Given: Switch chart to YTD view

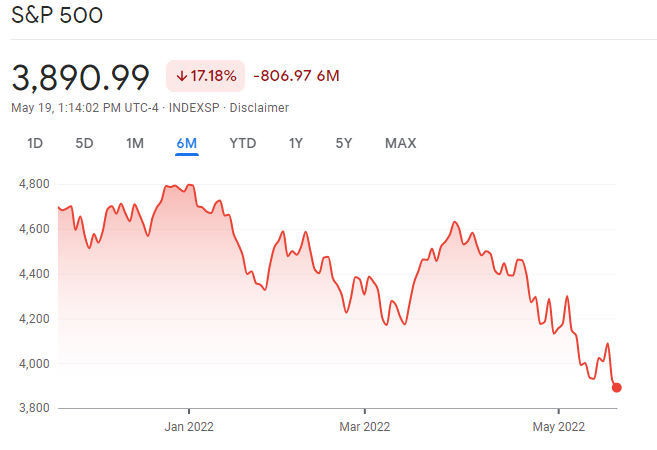Looking at the screenshot, I should pyautogui.click(x=242, y=143).
